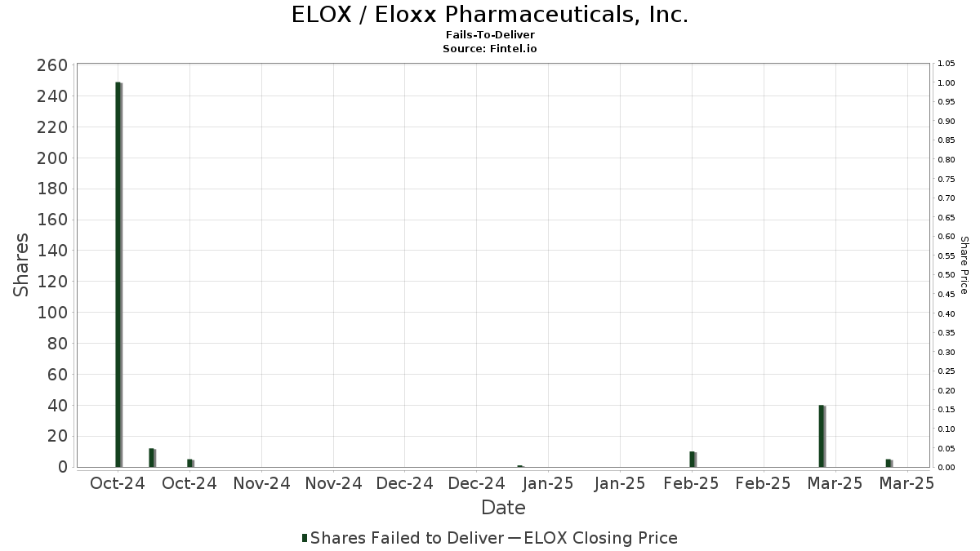Click the Share Price right axis title
This screenshot has height=551, width=980.
[x=964, y=265]
